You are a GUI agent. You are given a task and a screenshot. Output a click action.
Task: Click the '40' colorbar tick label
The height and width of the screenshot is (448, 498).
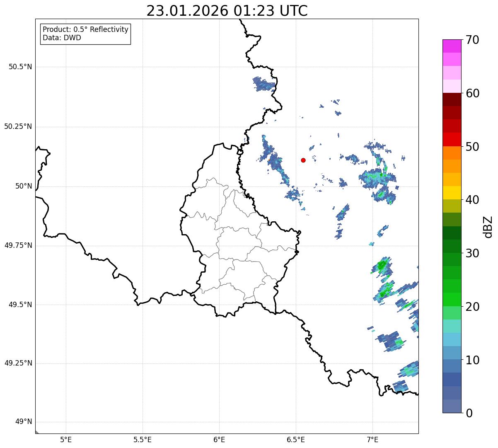click(472, 200)
